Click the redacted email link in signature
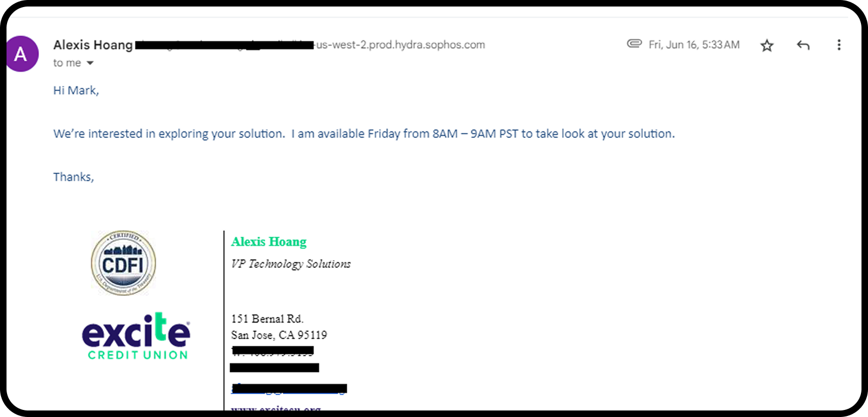 tap(289, 388)
